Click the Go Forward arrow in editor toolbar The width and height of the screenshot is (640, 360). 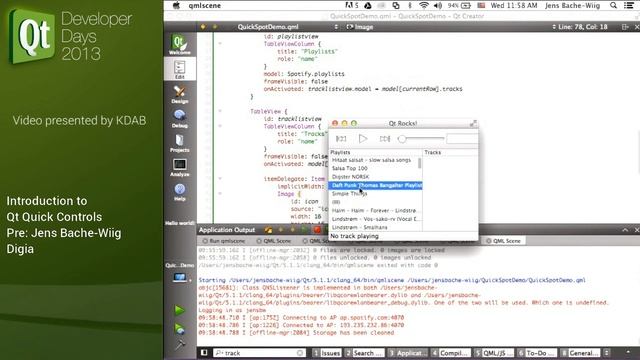coord(215,27)
